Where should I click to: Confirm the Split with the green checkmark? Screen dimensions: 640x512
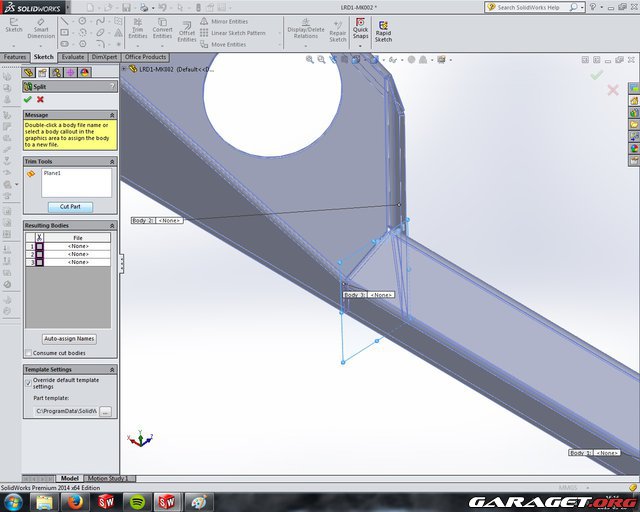[27, 99]
